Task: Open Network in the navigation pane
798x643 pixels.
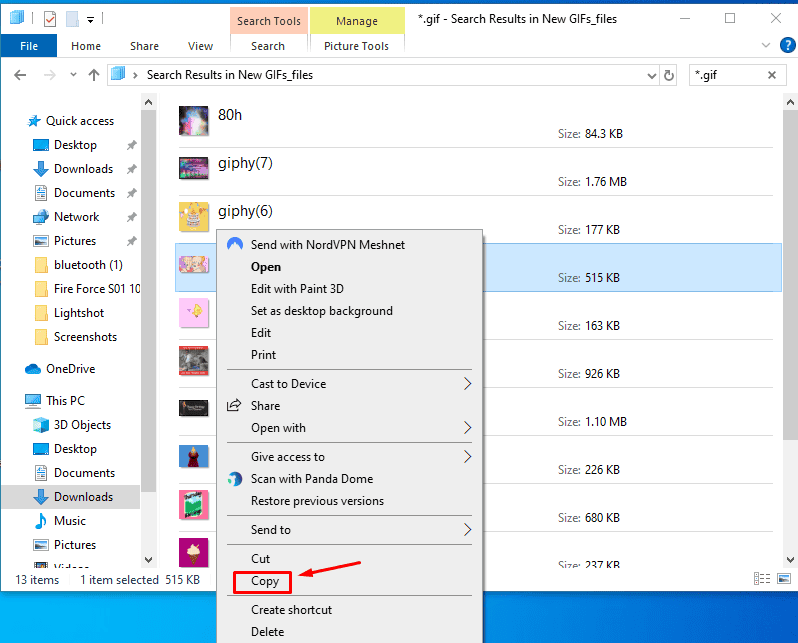Action: tap(76, 217)
